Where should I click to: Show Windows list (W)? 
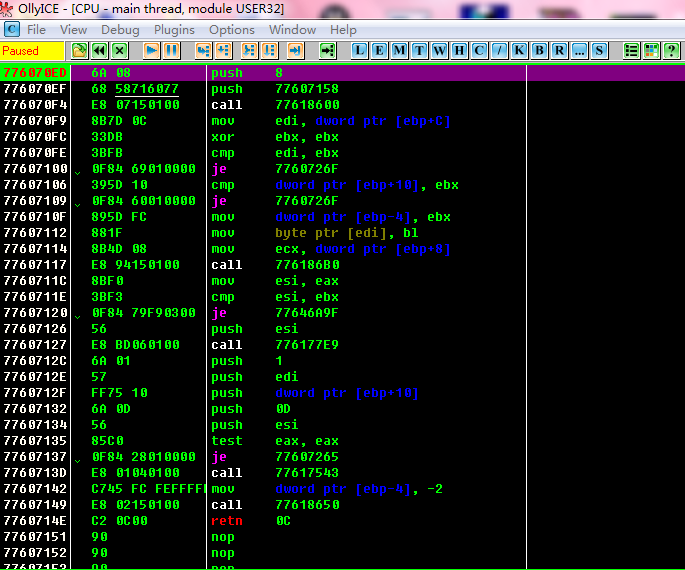pos(439,51)
